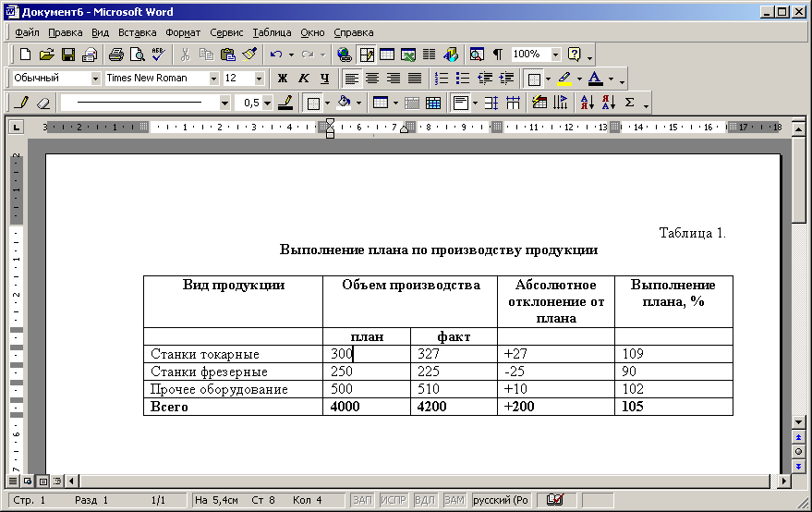Click Select Browse Object round button
Viewport: 812px width, 512px height.
click(798, 452)
